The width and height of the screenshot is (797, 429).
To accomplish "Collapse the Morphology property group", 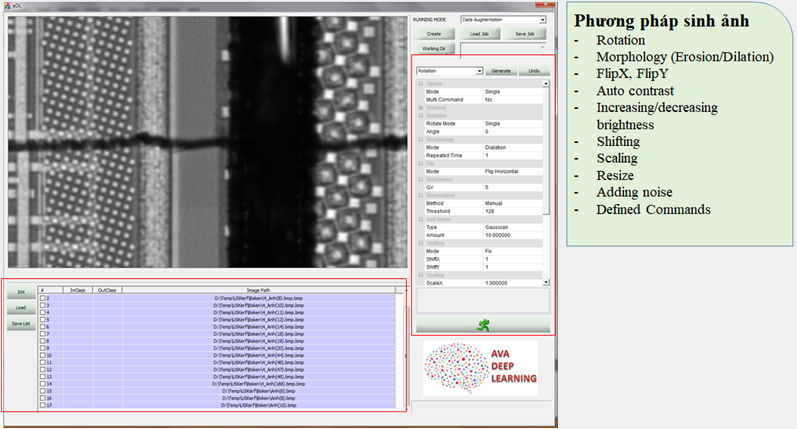I will [x=421, y=139].
